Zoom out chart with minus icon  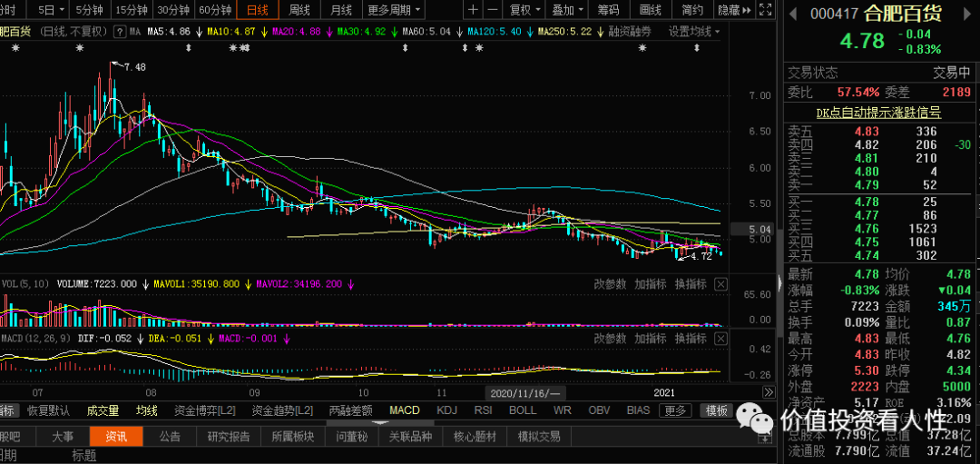[493, 10]
